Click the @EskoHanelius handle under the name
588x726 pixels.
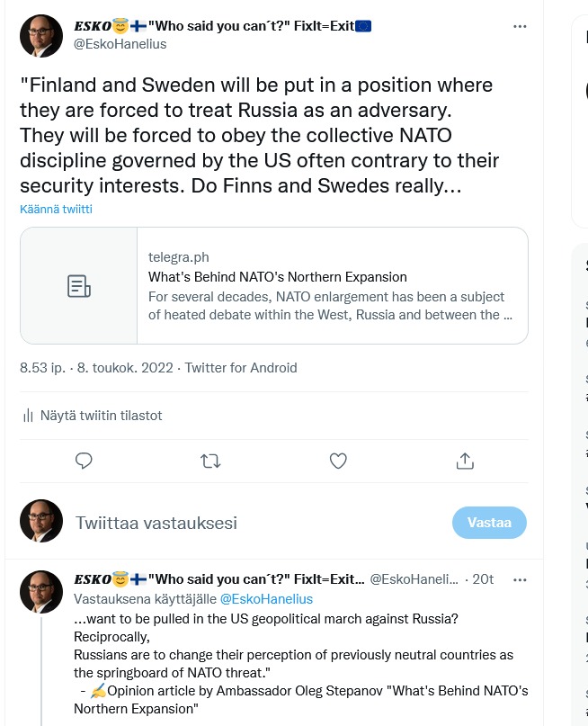click(120, 44)
